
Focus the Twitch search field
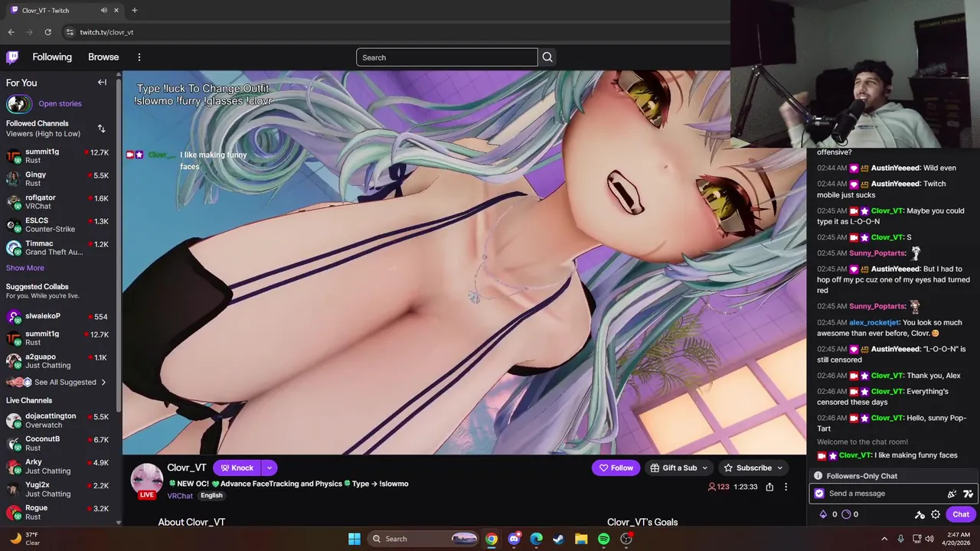[446, 57]
